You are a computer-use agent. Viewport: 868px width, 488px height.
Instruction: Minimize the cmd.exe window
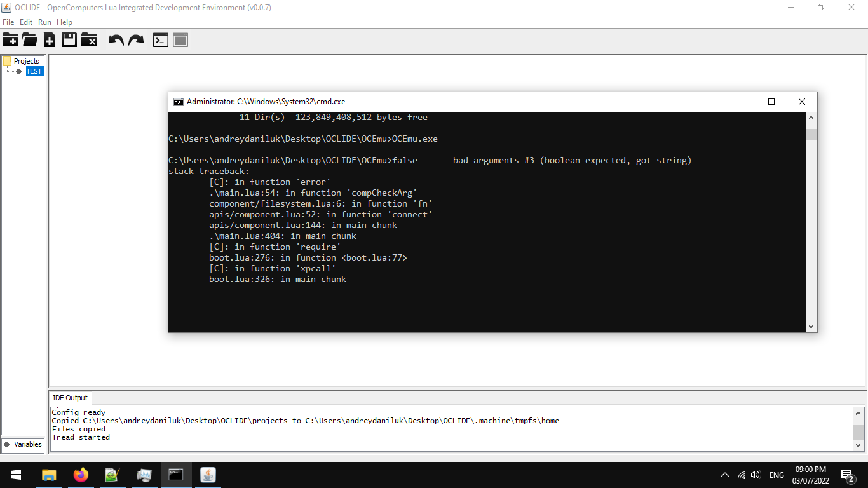coord(742,102)
